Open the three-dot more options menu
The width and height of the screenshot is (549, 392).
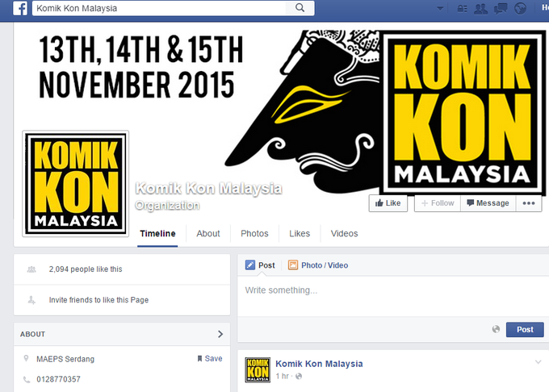529,203
